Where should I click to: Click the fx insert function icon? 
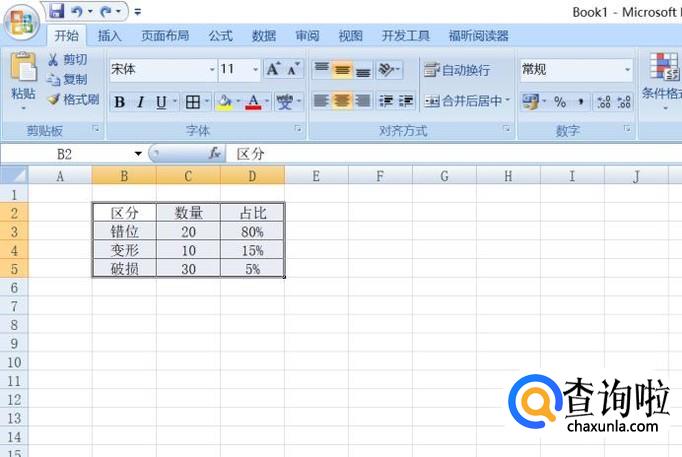pos(214,154)
